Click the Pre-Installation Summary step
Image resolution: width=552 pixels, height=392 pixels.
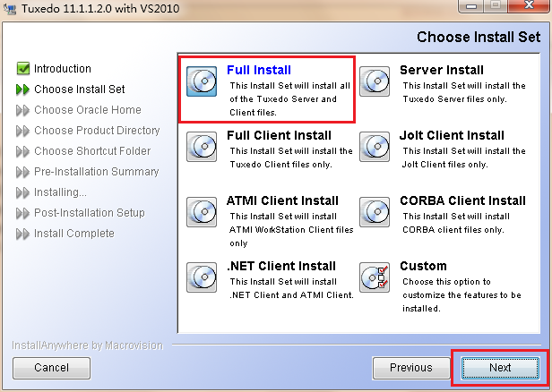pyautogui.click(x=96, y=172)
